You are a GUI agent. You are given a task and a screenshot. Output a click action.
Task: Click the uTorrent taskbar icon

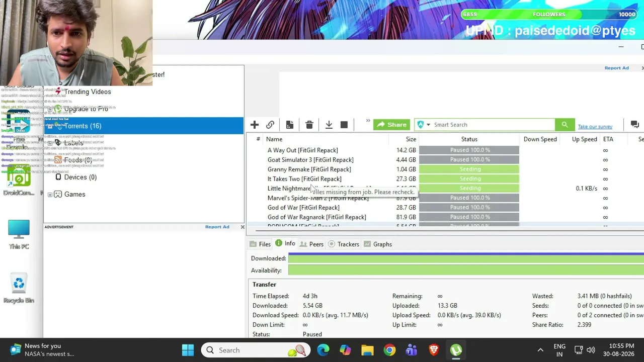(x=456, y=350)
